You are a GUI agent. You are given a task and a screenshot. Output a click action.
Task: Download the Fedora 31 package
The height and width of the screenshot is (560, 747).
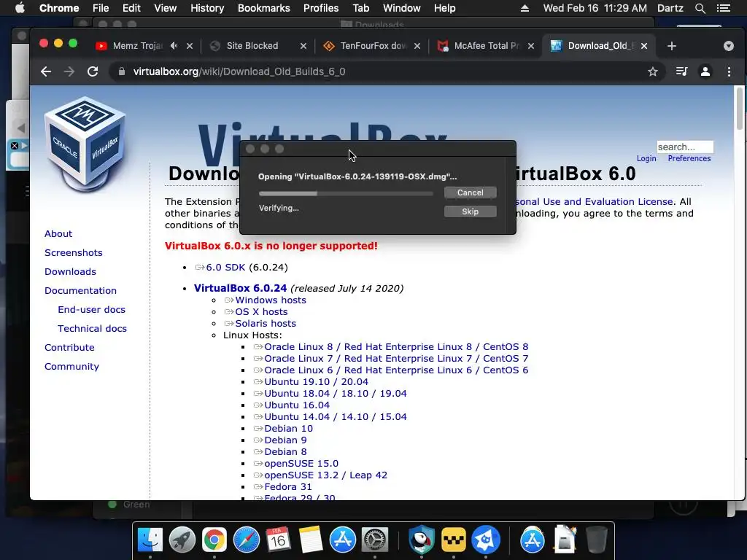pyautogui.click(x=288, y=486)
